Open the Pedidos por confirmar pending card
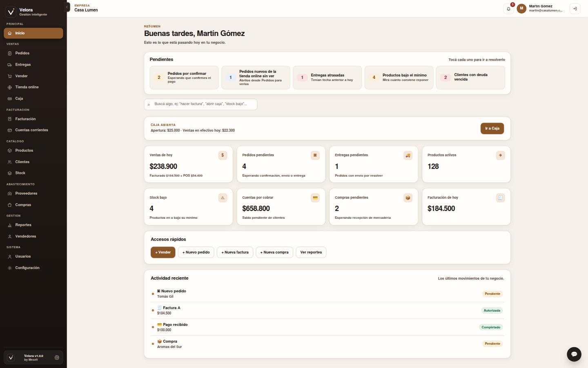This screenshot has width=588, height=368. point(184,77)
